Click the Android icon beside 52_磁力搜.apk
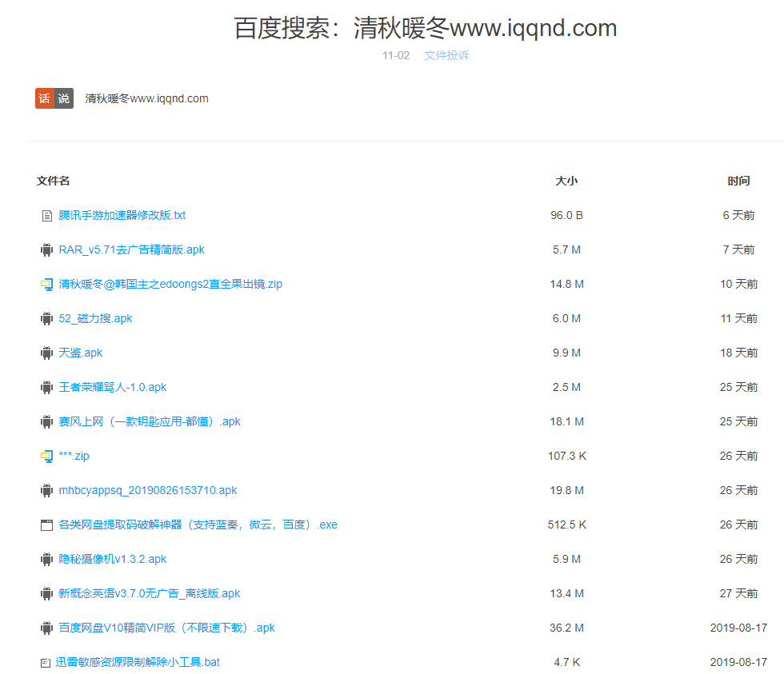The image size is (784, 674). click(x=46, y=319)
